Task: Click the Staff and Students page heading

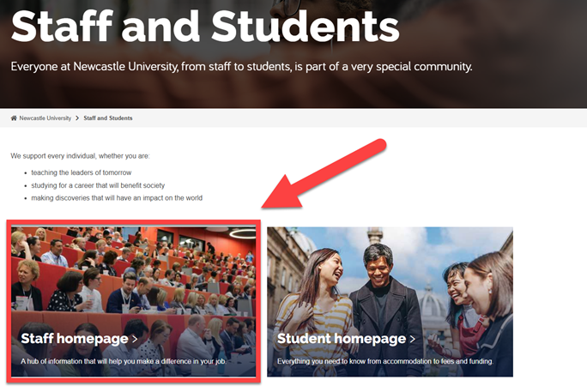Action: pyautogui.click(x=205, y=27)
